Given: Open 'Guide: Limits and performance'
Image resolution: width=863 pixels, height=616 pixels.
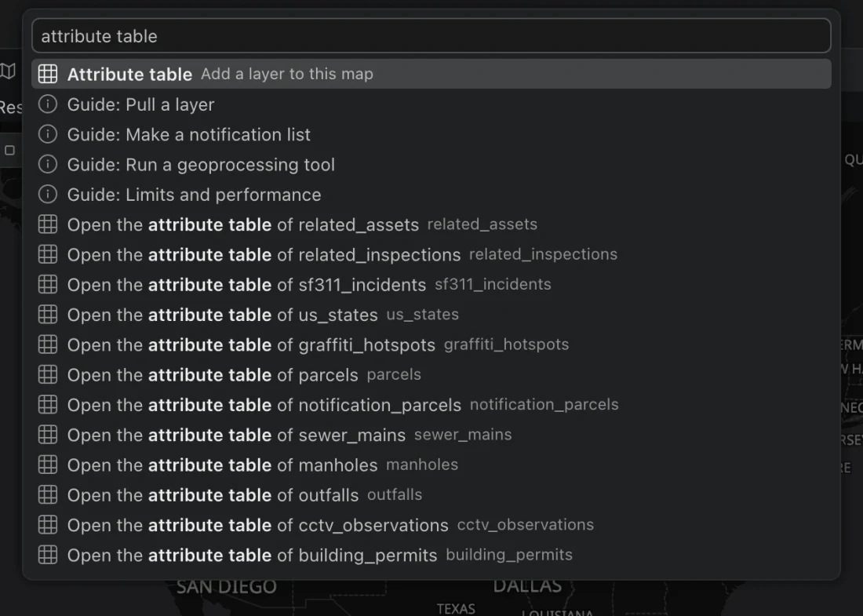Looking at the screenshot, I should coord(431,195).
